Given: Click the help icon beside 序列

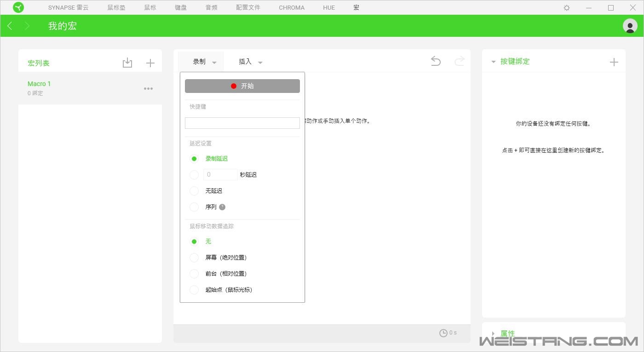Looking at the screenshot, I should (x=222, y=207).
